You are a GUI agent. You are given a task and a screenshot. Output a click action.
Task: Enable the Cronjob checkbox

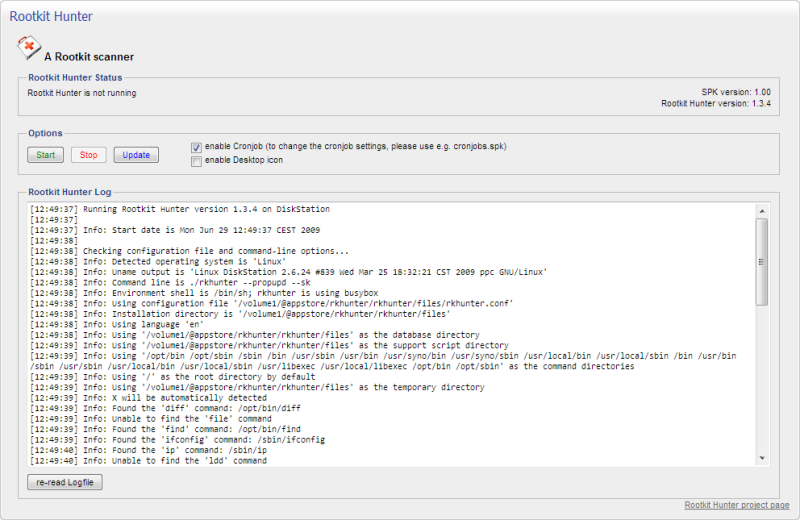coord(196,147)
